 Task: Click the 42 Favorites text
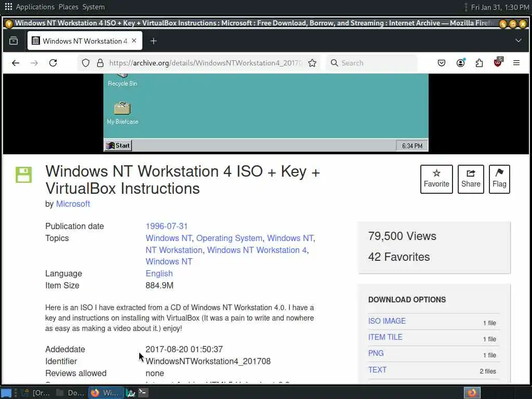tap(399, 257)
